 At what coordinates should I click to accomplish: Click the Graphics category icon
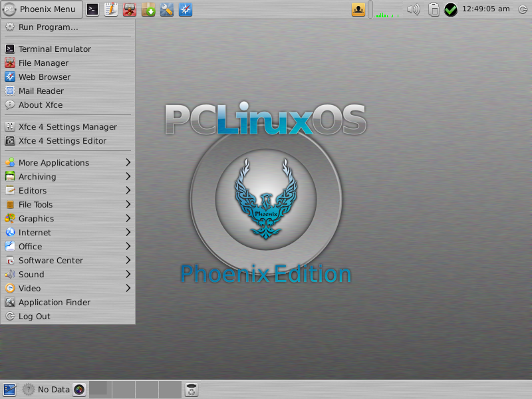tap(10, 218)
